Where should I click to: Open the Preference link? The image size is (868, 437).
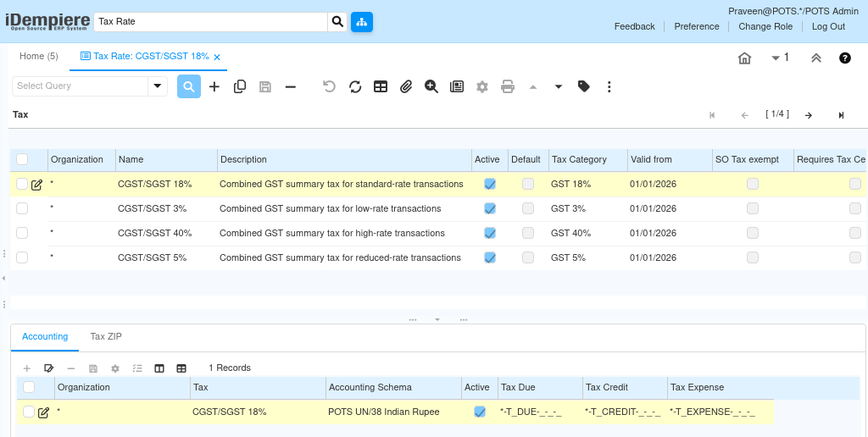(x=697, y=26)
